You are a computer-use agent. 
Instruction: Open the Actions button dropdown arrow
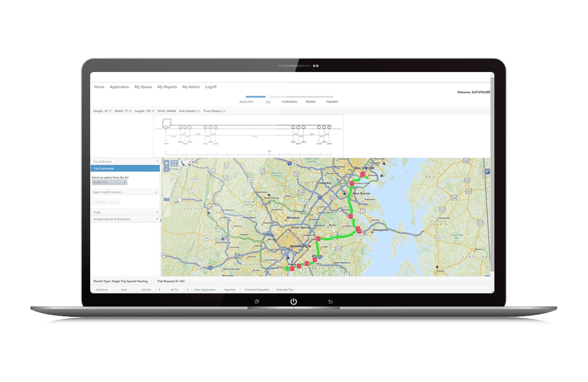point(159,290)
